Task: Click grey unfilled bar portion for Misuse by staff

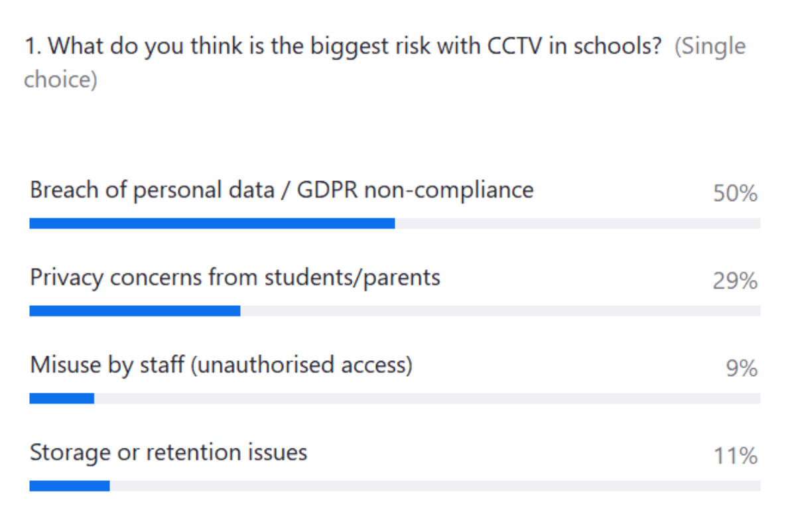Action: point(427,399)
